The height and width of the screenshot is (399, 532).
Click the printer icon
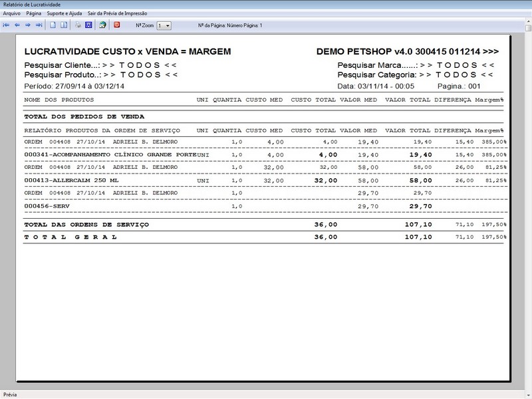[x=78, y=25]
